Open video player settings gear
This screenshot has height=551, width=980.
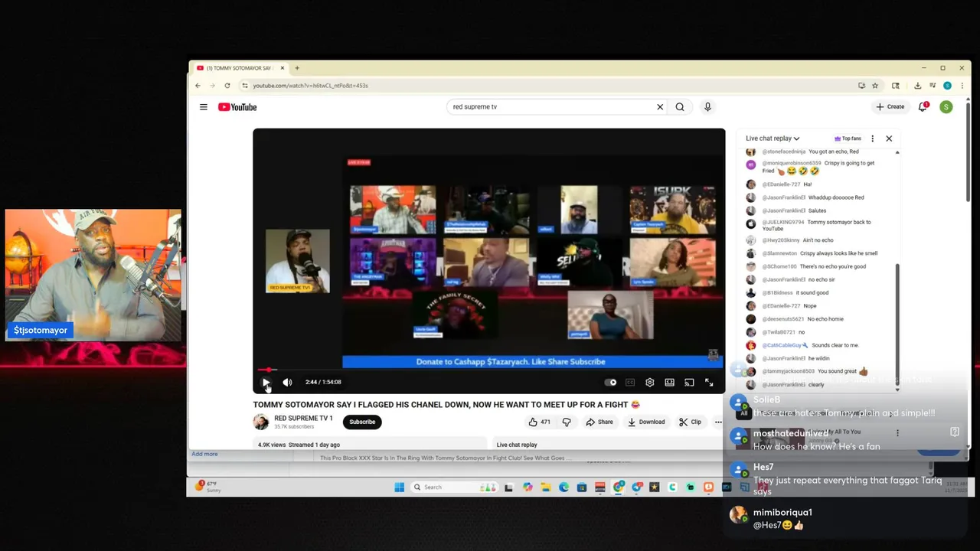(649, 382)
